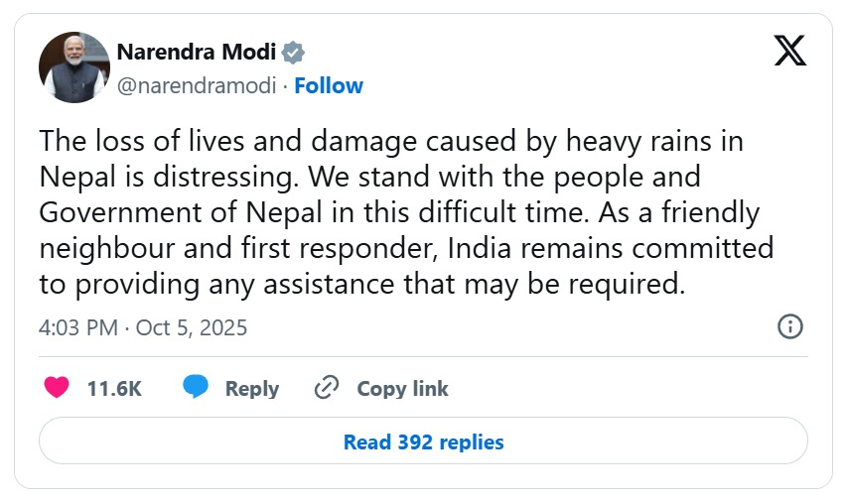Click the Reply label
The width and height of the screenshot is (848, 504).
point(251,389)
